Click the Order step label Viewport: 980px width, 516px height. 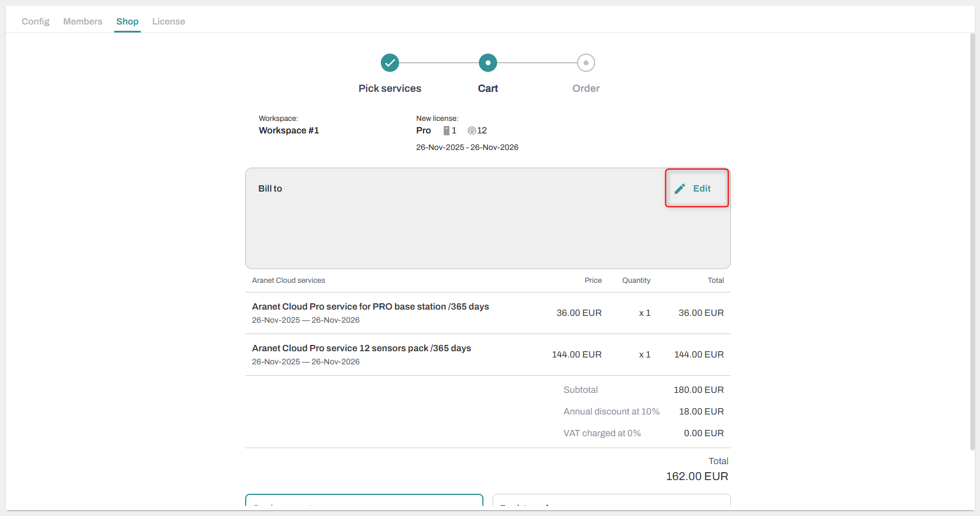click(x=586, y=88)
